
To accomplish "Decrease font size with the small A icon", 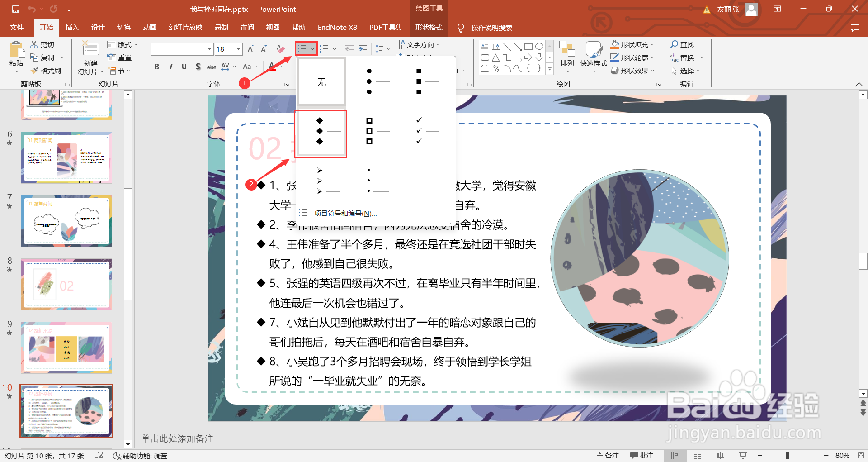I will 264,49.
